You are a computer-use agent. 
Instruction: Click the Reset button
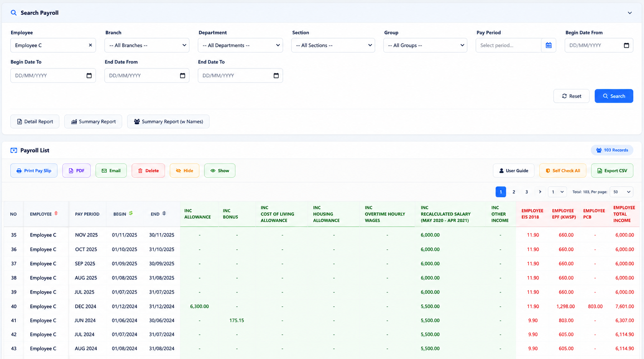click(571, 96)
